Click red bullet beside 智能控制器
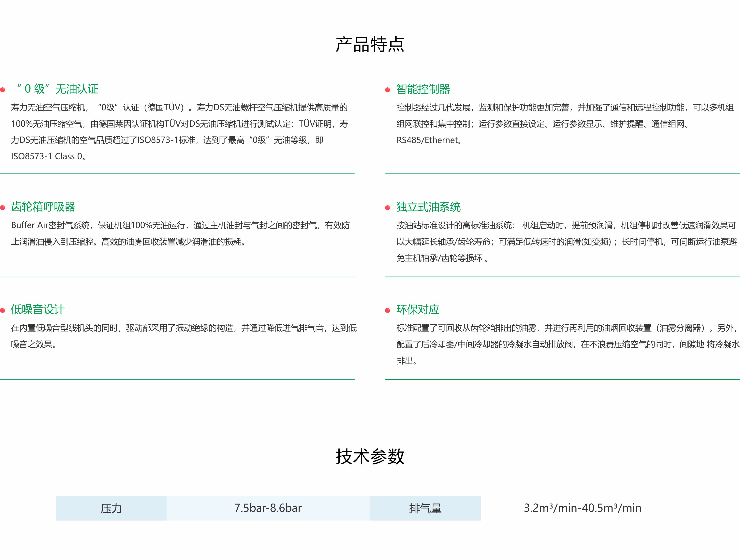740x560 pixels. point(388,90)
